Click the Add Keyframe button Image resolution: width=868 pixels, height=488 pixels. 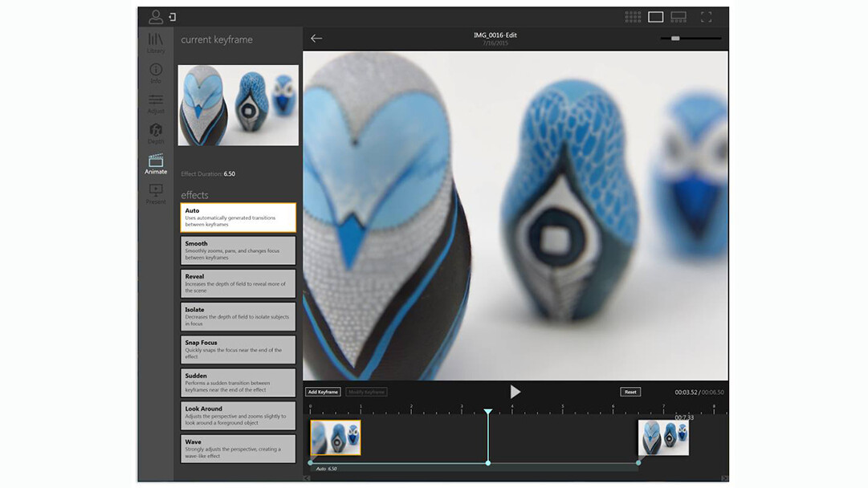tap(323, 392)
